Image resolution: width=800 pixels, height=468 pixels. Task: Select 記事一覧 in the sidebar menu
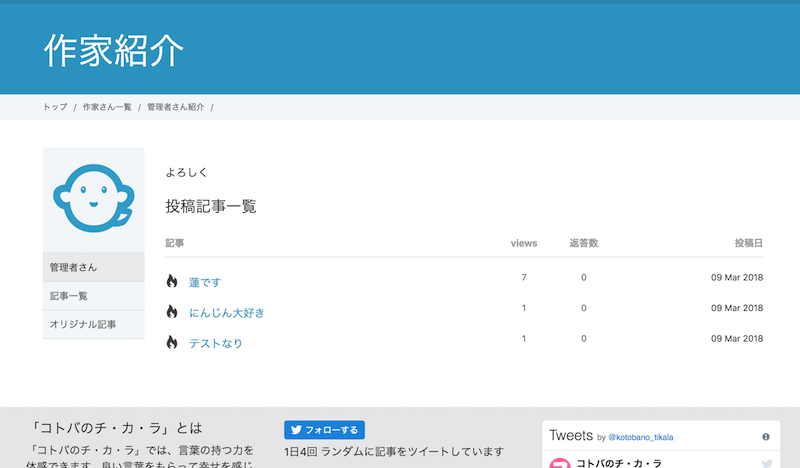[x=94, y=296]
